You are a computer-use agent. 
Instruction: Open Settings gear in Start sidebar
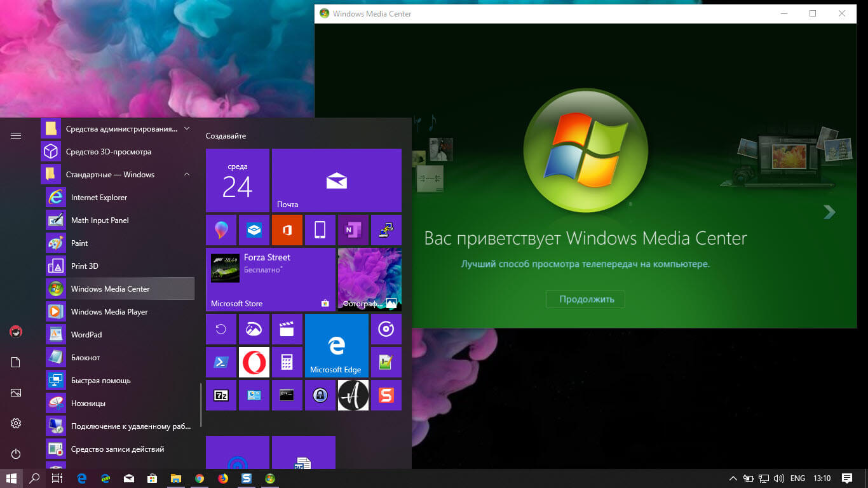[16, 423]
